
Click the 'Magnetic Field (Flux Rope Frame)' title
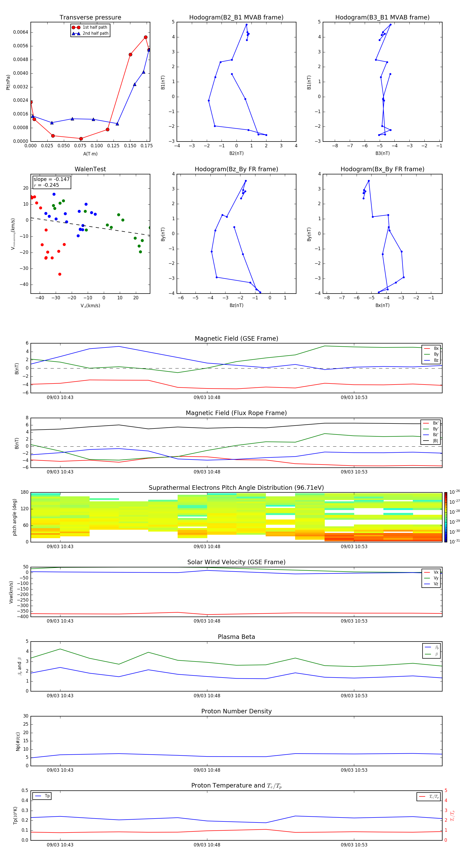point(236,413)
